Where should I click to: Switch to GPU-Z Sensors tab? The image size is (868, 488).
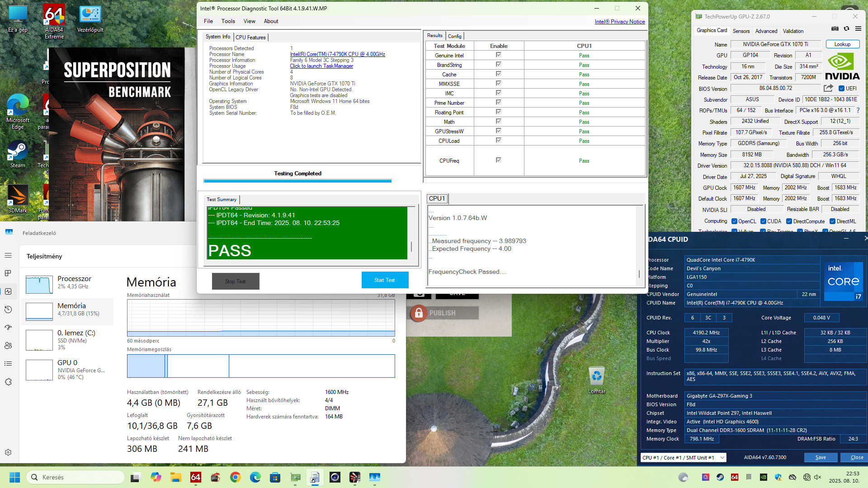click(x=741, y=31)
